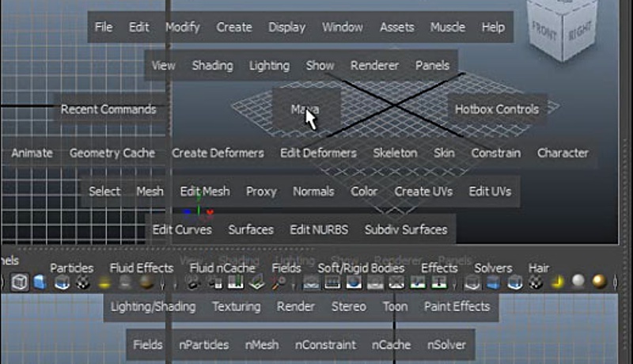
Task: Toggle the Safe Action icon
Action: click(418, 282)
